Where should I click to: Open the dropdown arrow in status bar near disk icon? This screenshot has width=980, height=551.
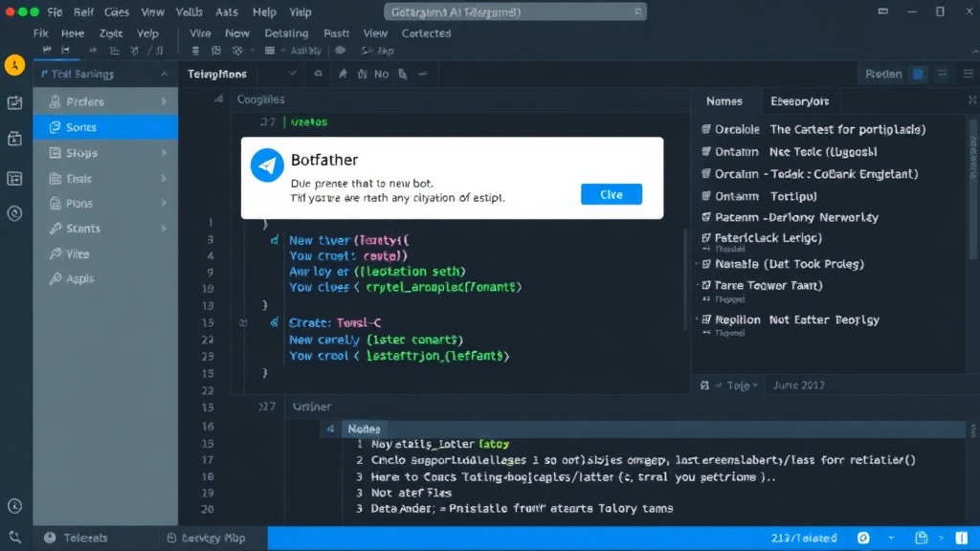coord(891,538)
